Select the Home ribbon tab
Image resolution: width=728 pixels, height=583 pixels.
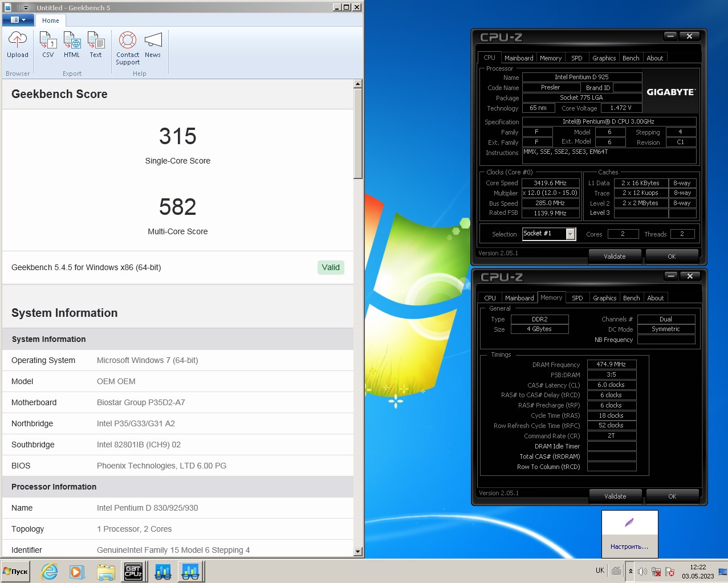[51, 21]
